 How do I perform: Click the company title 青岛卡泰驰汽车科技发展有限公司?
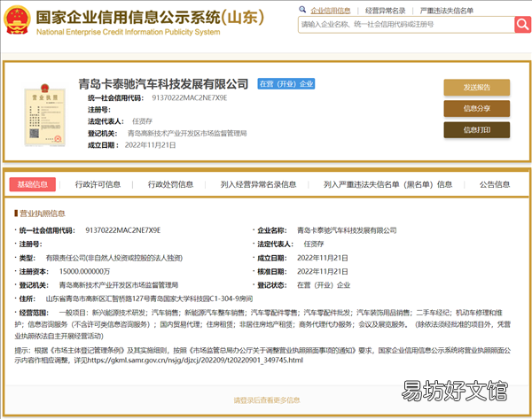(x=163, y=84)
